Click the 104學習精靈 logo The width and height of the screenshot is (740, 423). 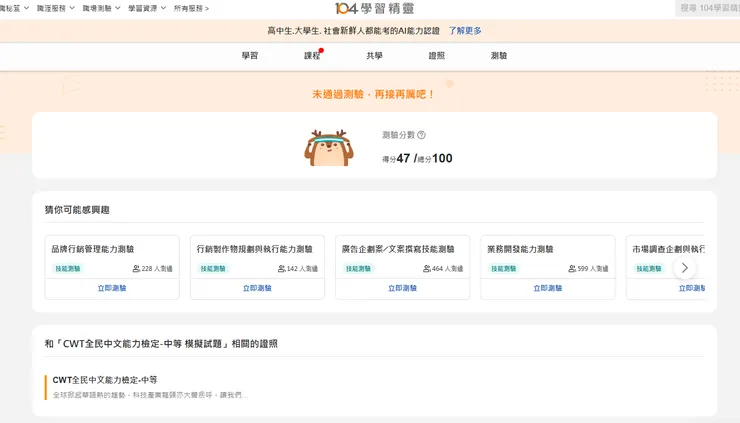click(374, 8)
